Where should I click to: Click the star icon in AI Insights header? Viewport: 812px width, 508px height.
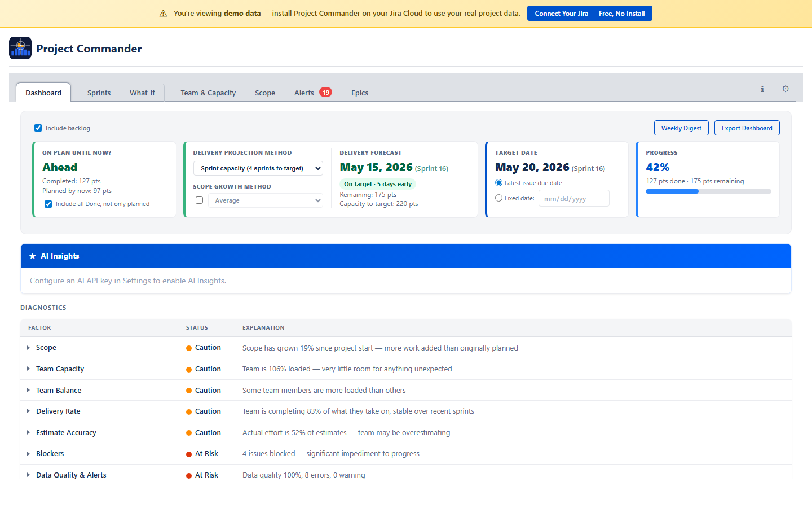[x=33, y=255]
